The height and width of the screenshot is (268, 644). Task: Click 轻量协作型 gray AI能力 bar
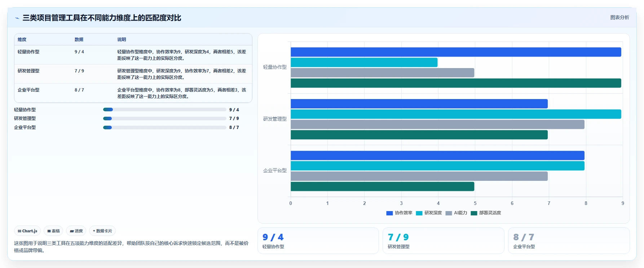(382, 73)
